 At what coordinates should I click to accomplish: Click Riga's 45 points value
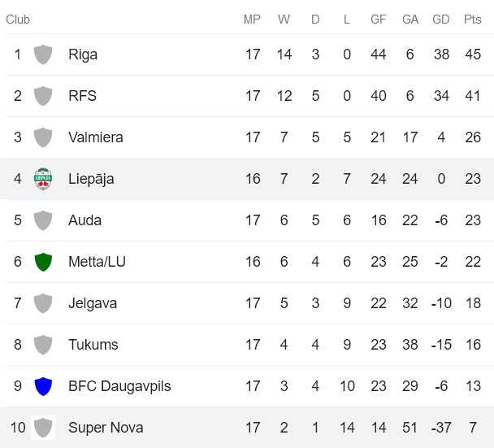[x=472, y=54]
